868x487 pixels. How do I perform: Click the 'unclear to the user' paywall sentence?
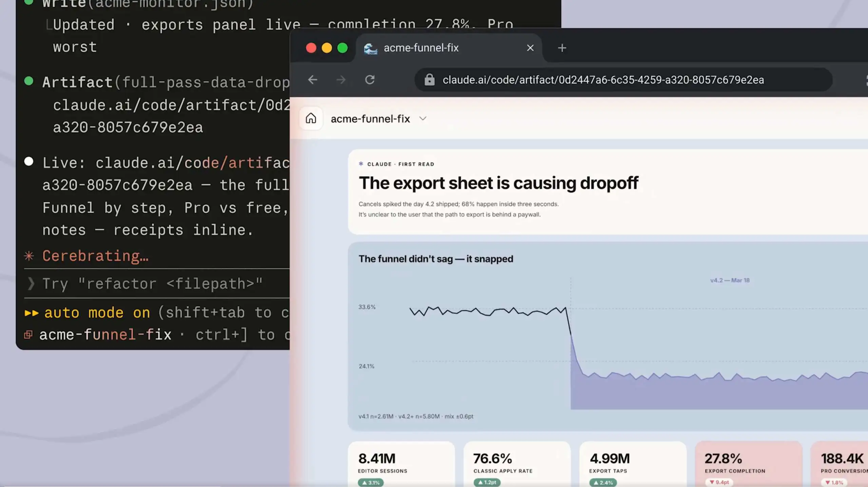[449, 215]
